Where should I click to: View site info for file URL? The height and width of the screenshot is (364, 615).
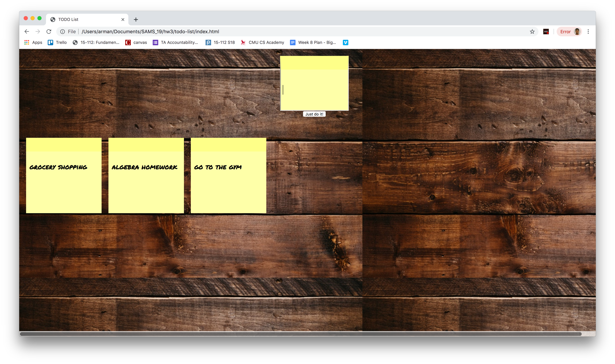click(62, 31)
